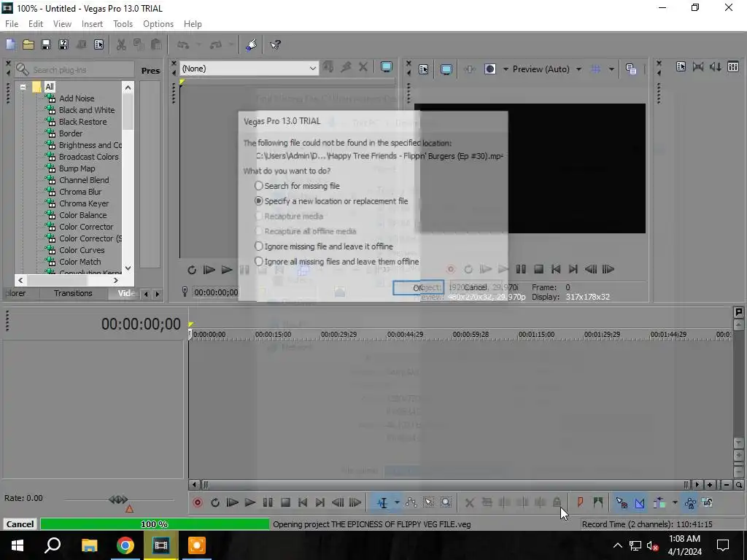Toggle Loop Playback in the timeline transport

(215, 502)
